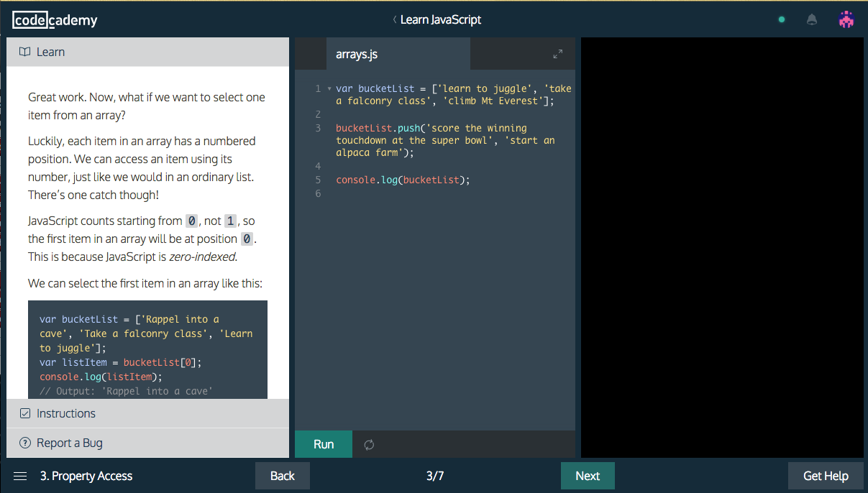
Task: Click 'var bucketList' on editor line 1
Action: (375, 88)
